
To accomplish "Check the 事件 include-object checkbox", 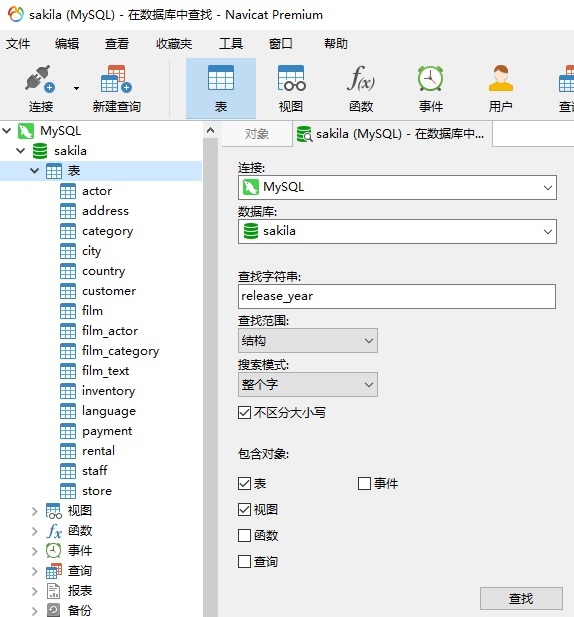I will point(364,483).
